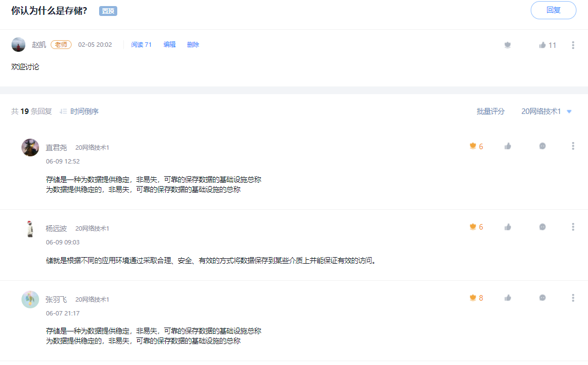588x365 pixels.
Task: Click the 老师 role badge beside 赵凯
Action: pyautogui.click(x=61, y=45)
